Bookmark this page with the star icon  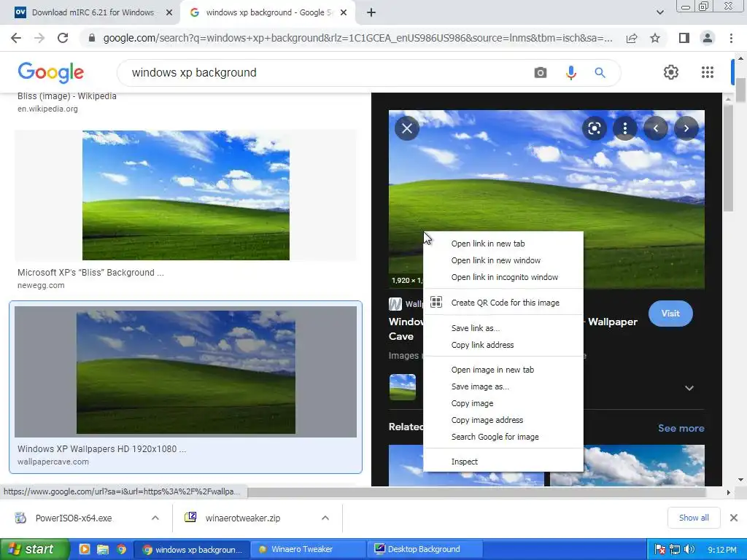click(655, 38)
